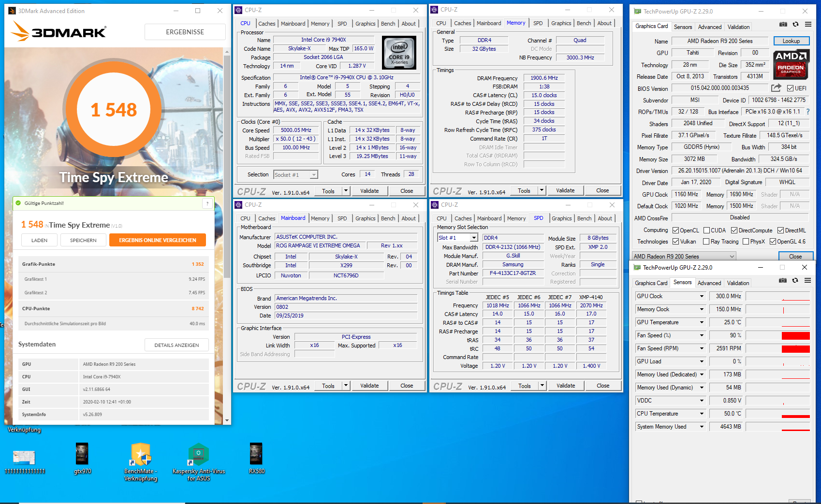Open the GPU-Z hamburger menu in Graphics Card window
Screen dimensions: 821x504
(x=808, y=24)
